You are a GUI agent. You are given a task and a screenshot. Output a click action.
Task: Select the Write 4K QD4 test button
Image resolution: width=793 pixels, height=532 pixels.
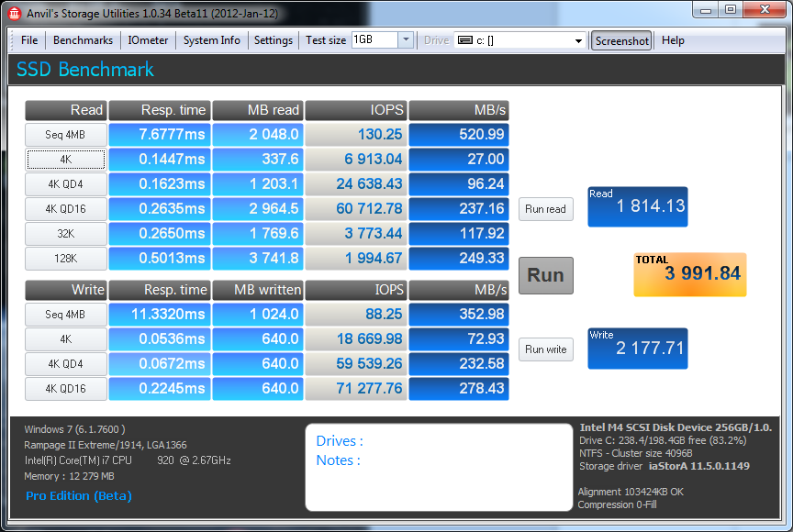66,364
